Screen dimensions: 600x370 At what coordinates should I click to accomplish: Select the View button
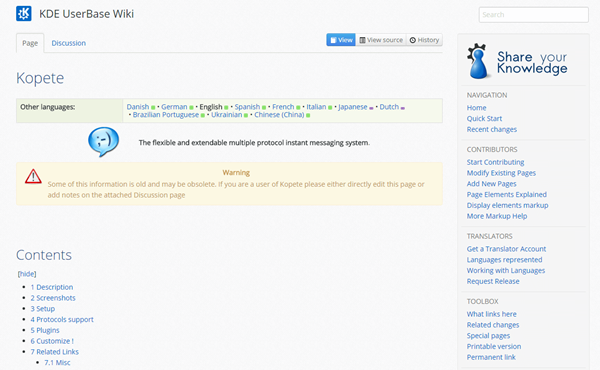(x=341, y=40)
